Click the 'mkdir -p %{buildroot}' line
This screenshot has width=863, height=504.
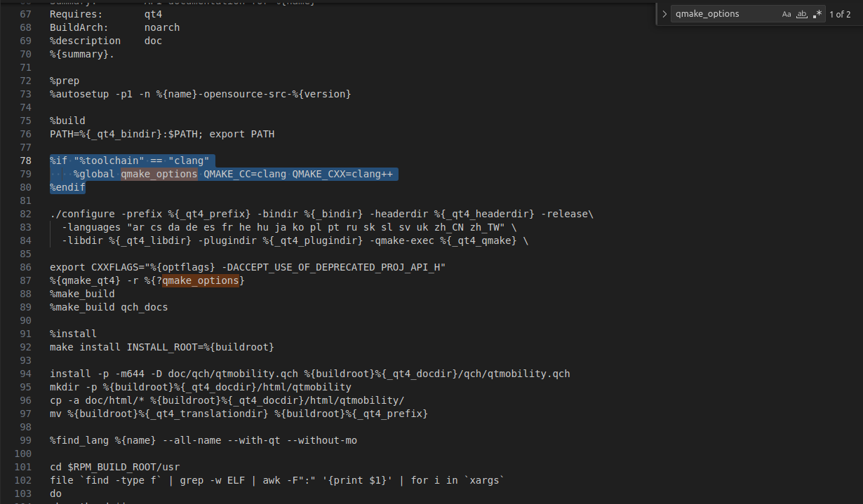coord(201,387)
